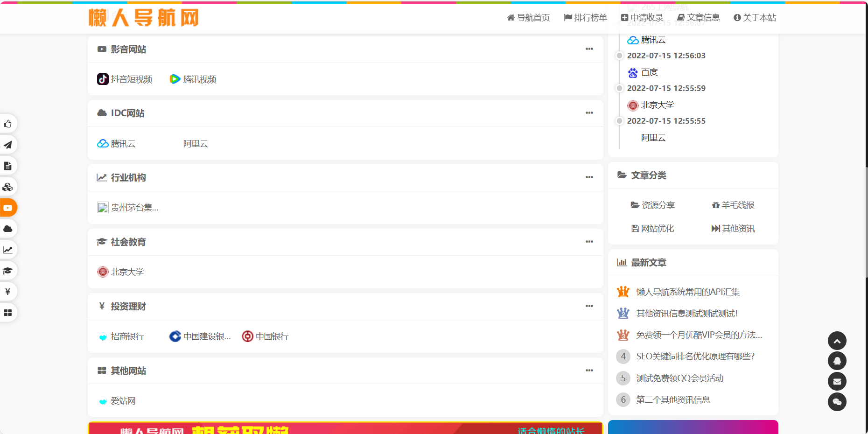Viewport: 868px width, 434px height.
Task: Click the envelope mail floating button
Action: pyautogui.click(x=837, y=381)
